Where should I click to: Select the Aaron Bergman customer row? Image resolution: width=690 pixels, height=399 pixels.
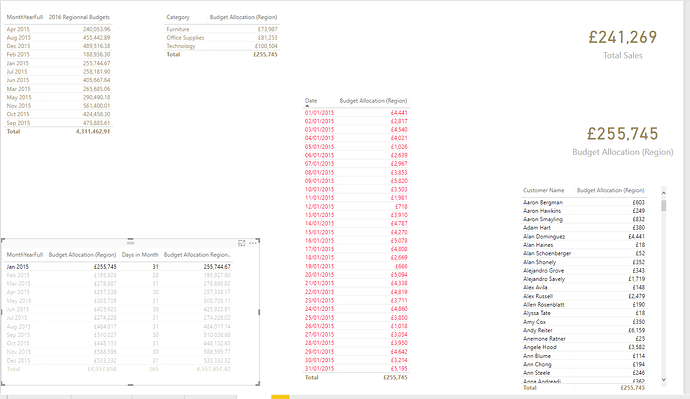pos(584,202)
